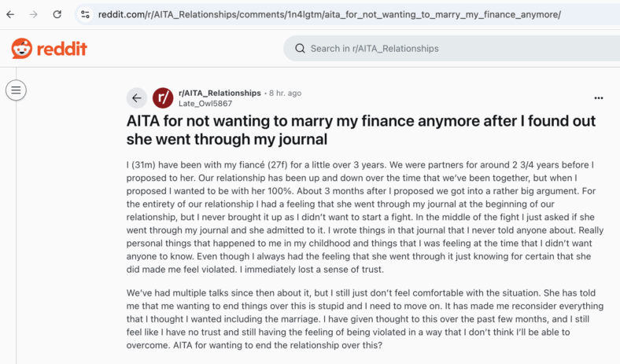620x364 pixels.
Task: Reload the page
Action: click(x=57, y=15)
